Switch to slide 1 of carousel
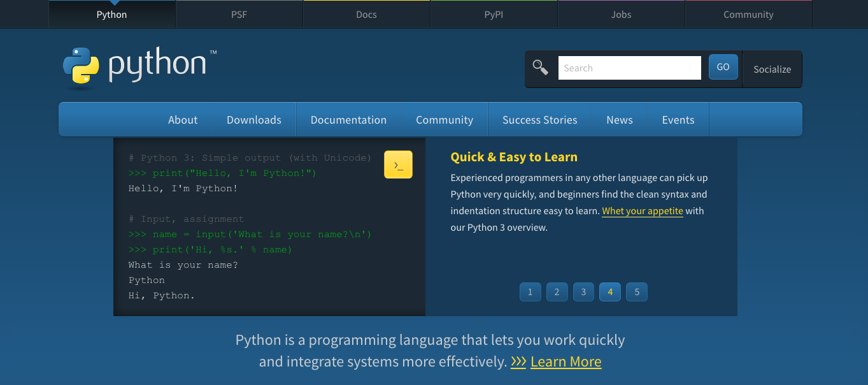The height and width of the screenshot is (385, 868). (x=530, y=292)
